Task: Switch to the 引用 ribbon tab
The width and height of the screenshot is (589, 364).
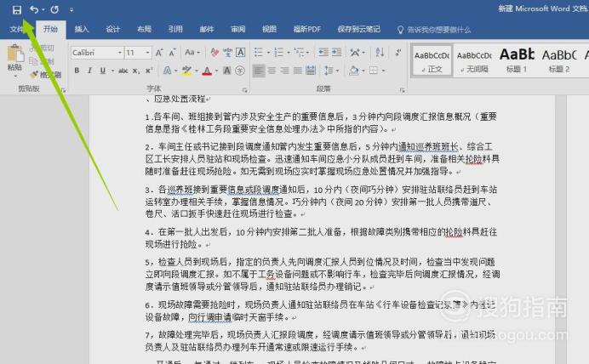Action: tap(175, 29)
